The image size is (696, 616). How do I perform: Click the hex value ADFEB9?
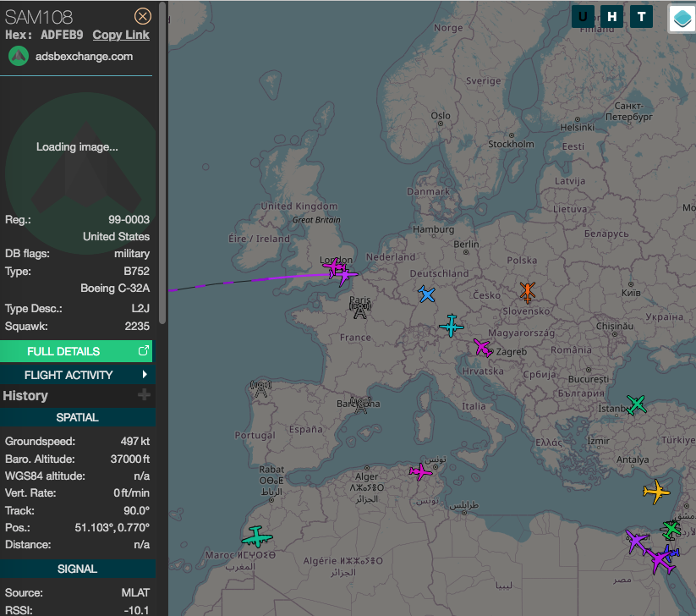pos(62,35)
